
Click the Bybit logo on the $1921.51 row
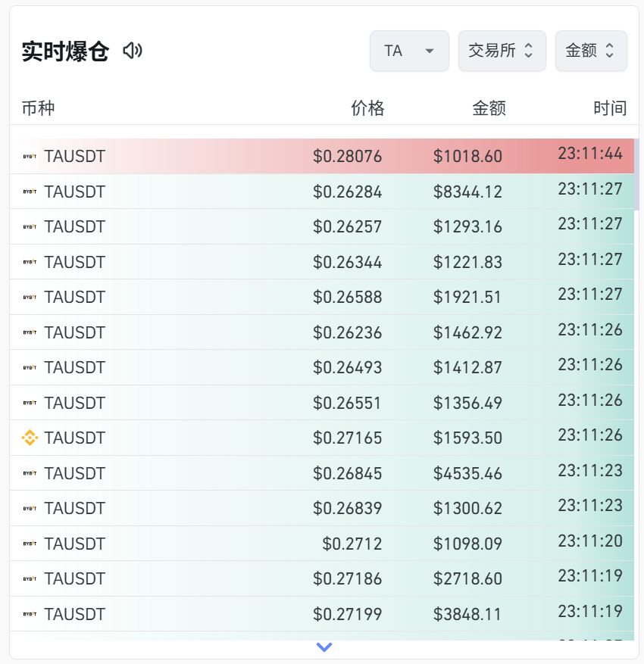[x=28, y=297]
